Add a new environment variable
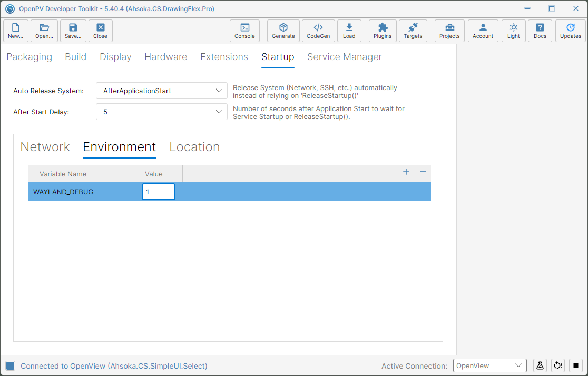 406,172
